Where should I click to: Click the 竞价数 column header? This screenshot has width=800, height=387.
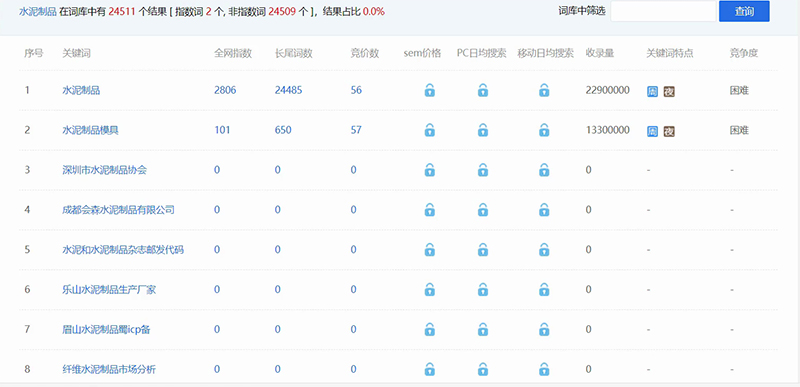tap(365, 54)
